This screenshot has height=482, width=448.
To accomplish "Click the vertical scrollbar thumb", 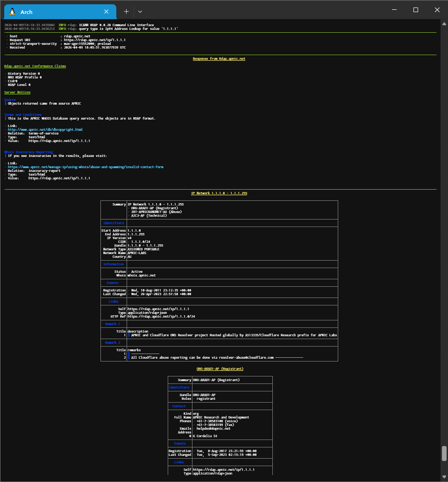I will click(x=444, y=454).
